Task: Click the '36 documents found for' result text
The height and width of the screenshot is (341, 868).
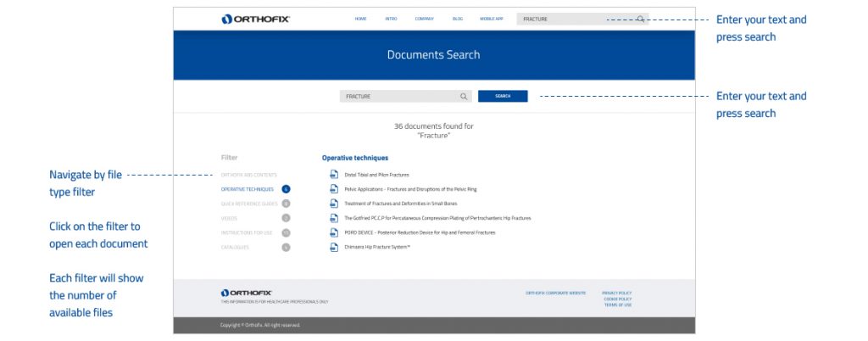Action: 433,126
